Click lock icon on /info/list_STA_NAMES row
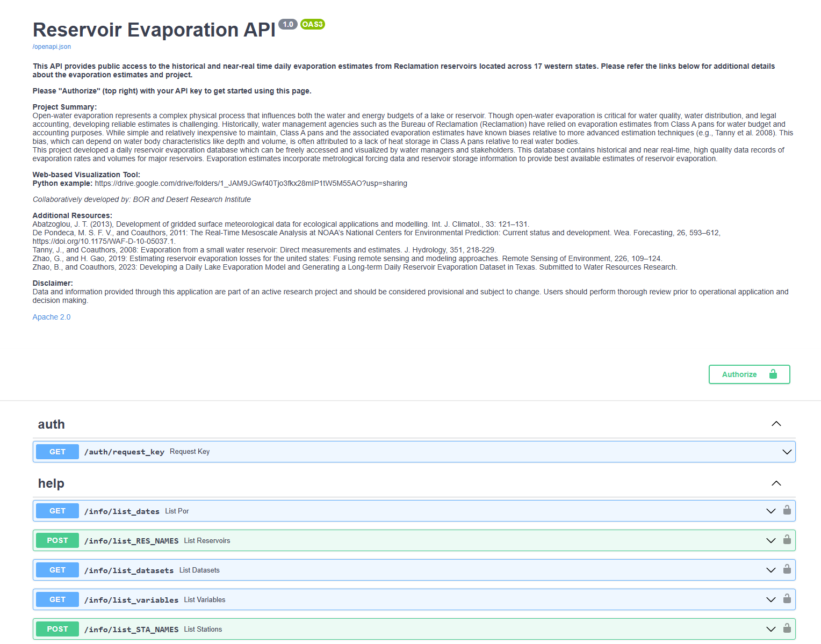This screenshot has height=644, width=821. coord(787,628)
